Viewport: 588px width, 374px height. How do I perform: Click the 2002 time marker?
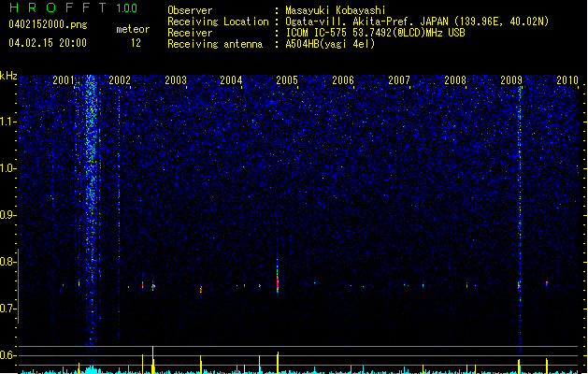(120, 80)
